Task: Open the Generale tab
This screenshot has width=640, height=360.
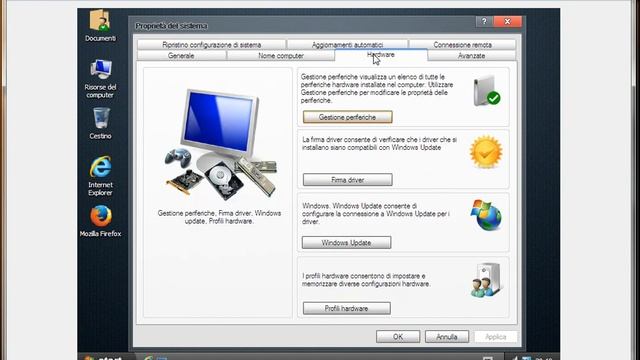Action: [x=181, y=56]
